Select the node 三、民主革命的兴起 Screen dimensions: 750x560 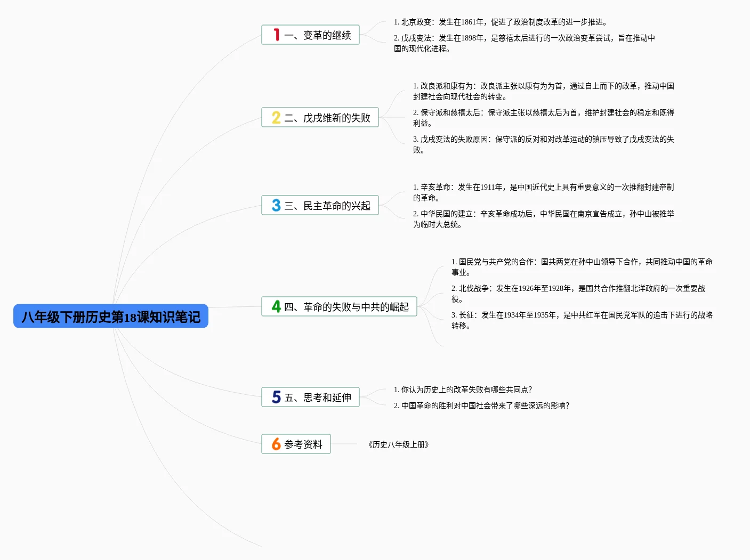(x=320, y=205)
